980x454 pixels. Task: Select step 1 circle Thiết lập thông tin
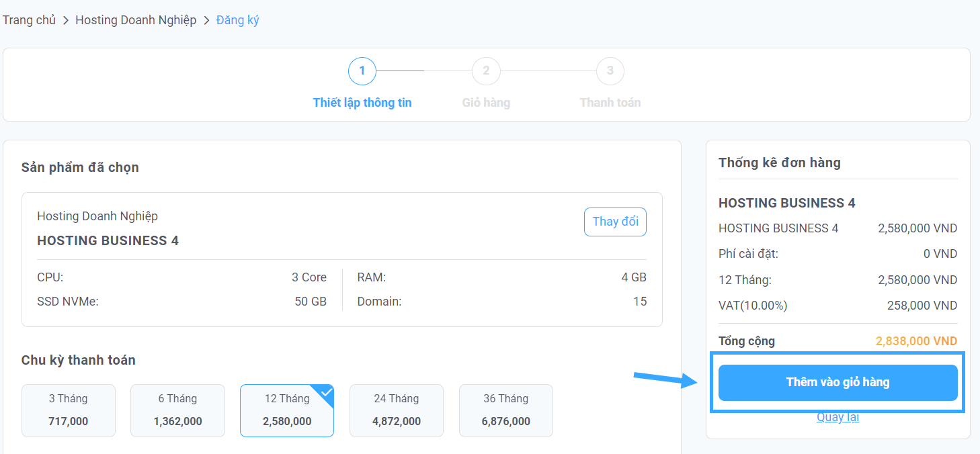[x=362, y=71]
